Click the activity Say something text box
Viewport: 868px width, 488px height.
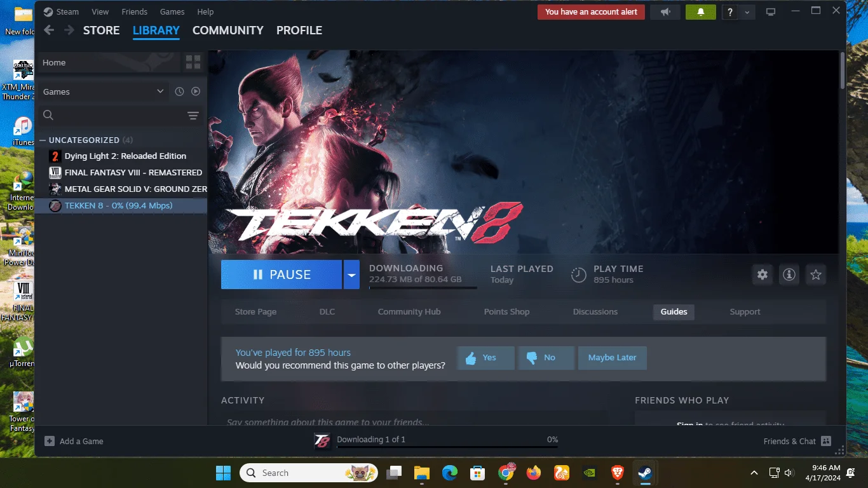coord(413,422)
